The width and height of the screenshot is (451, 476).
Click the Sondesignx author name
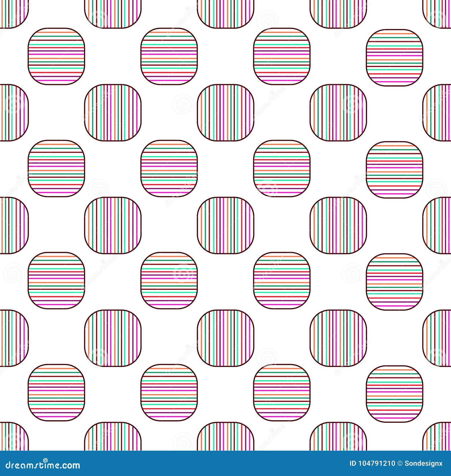click(x=423, y=464)
